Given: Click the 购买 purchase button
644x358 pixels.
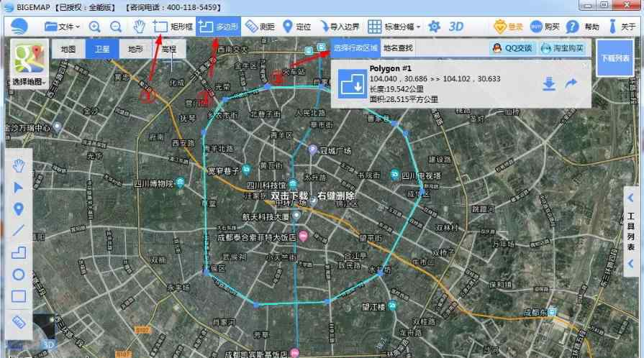Looking at the screenshot, I should pos(545,27).
